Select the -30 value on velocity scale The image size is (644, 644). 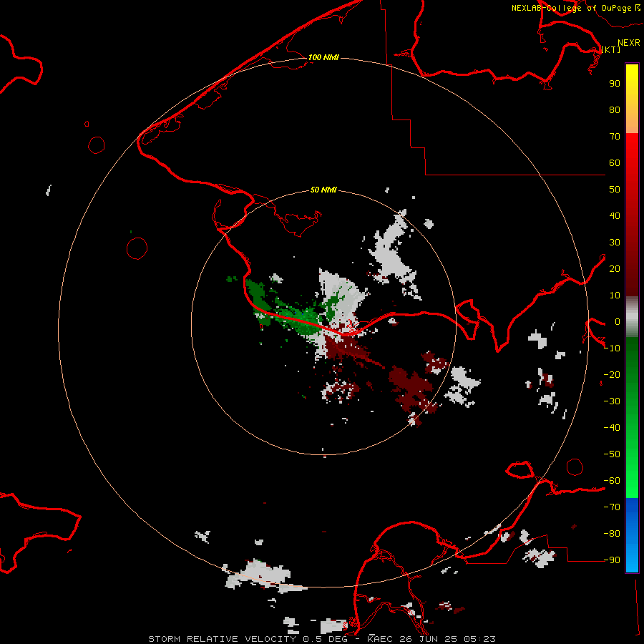click(x=612, y=401)
